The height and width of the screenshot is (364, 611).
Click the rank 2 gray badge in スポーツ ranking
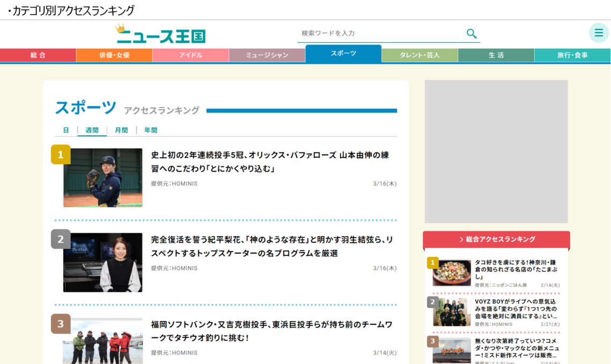(x=61, y=239)
